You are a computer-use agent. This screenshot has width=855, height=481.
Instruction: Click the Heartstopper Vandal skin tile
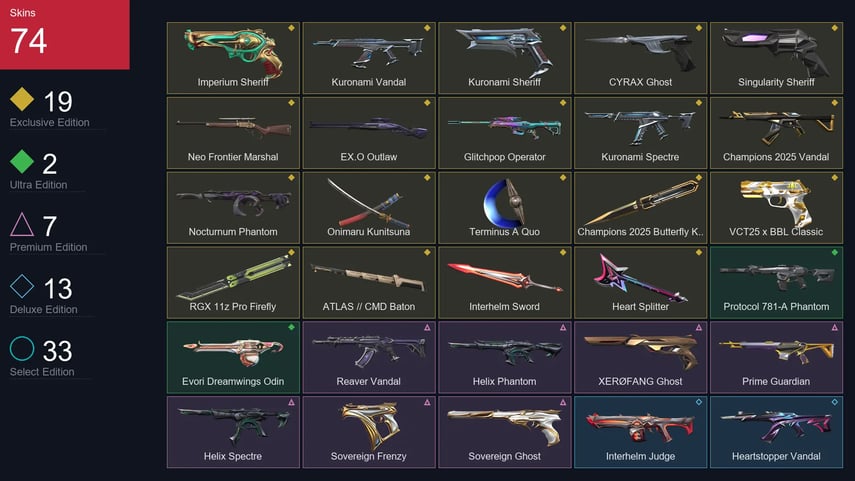(x=776, y=432)
